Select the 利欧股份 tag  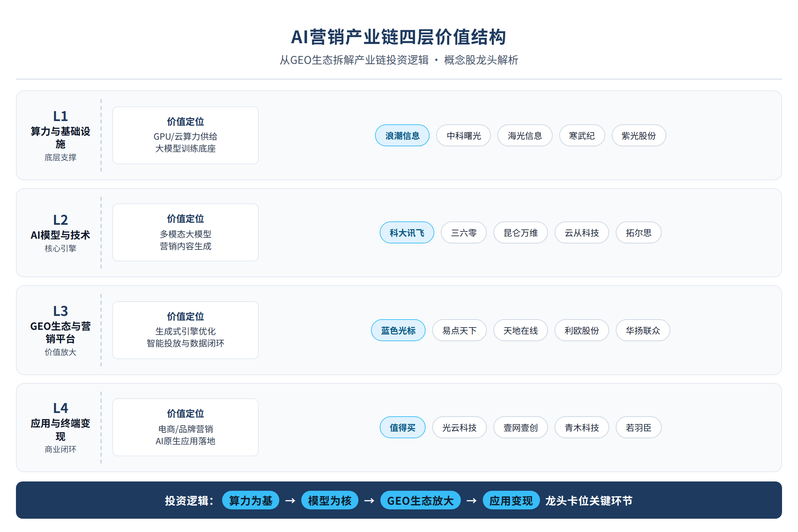582,330
